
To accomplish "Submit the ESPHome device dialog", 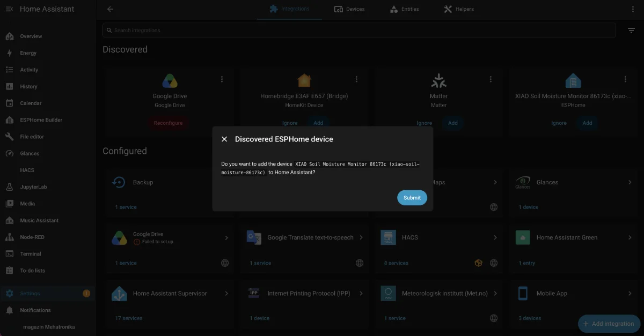I will point(412,198).
